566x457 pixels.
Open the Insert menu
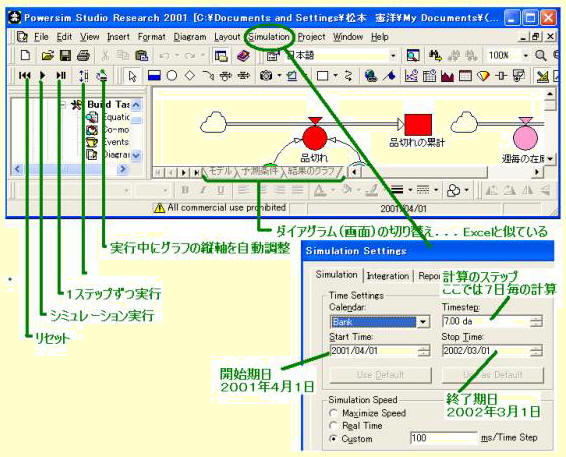coord(118,37)
